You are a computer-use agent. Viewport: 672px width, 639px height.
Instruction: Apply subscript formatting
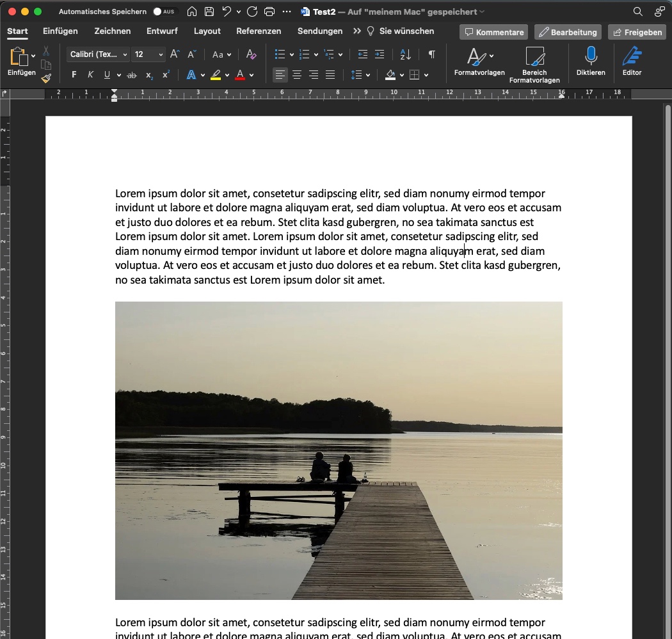click(x=148, y=75)
